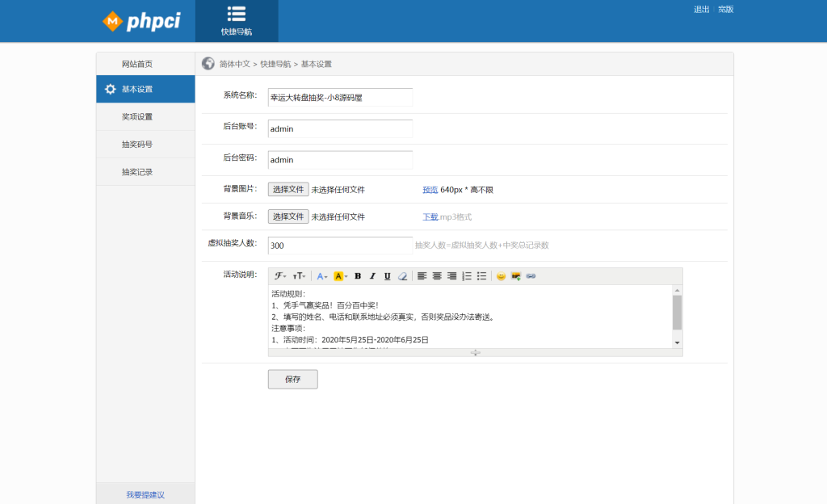Click the editor resize handle bar
The width and height of the screenshot is (827, 504).
[x=475, y=352]
